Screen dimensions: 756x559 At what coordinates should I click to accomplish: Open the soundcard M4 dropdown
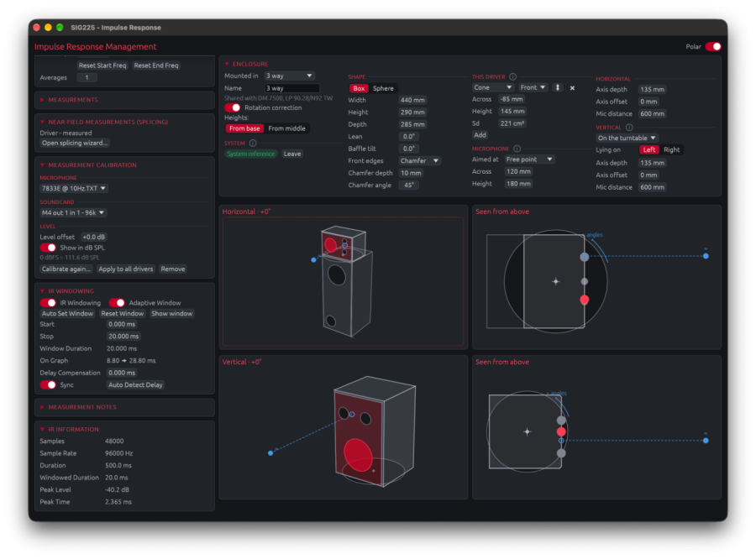coord(73,212)
